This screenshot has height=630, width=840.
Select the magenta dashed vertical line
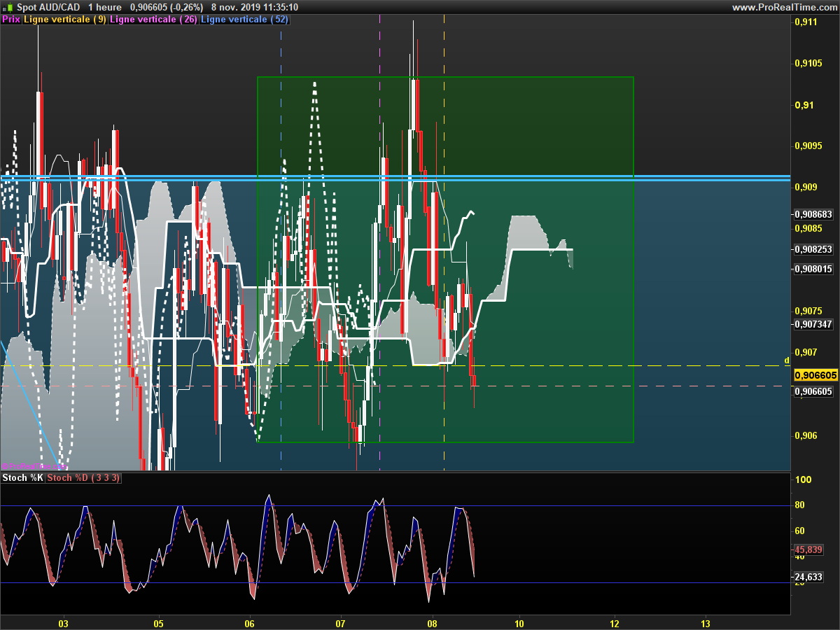coord(379,241)
